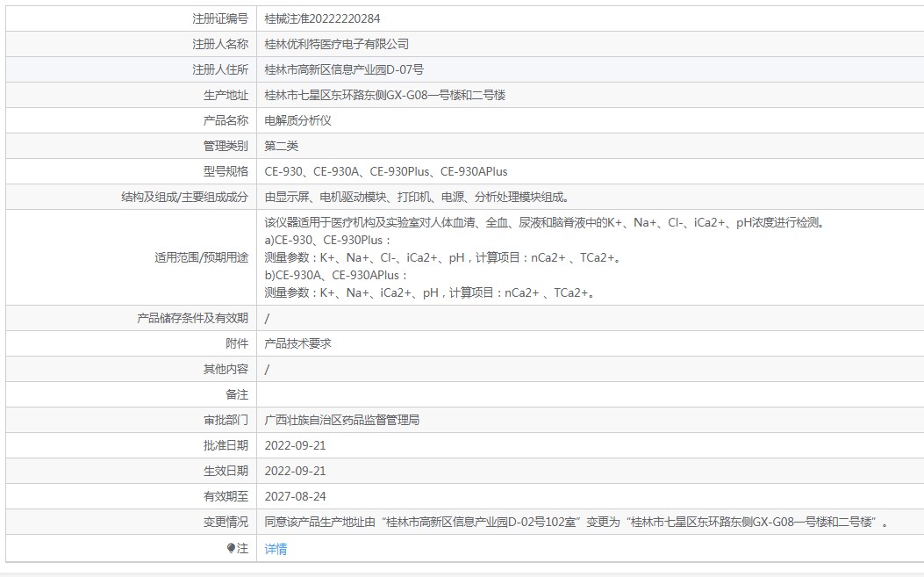Click label 产品名称
This screenshot has width=924, height=577.
pyautogui.click(x=226, y=120)
